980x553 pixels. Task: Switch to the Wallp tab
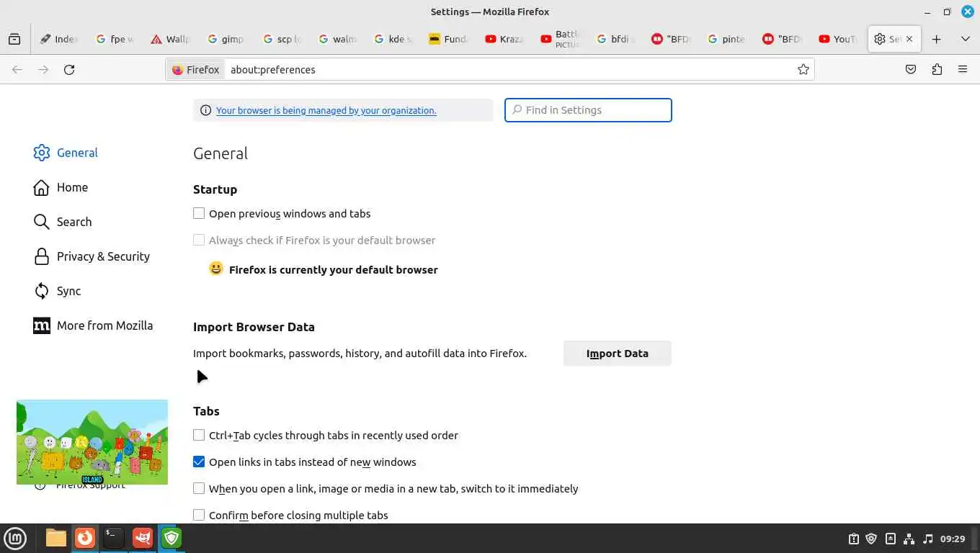[171, 40]
